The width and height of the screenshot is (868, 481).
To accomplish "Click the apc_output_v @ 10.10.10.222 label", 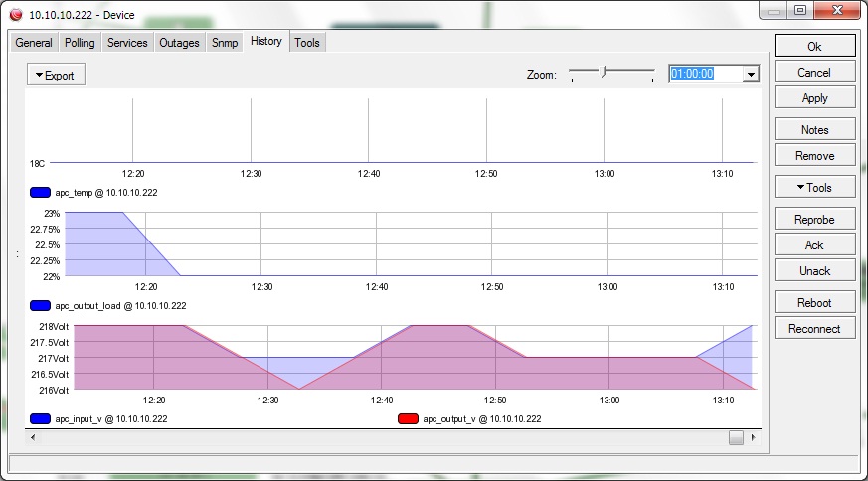I will (482, 419).
